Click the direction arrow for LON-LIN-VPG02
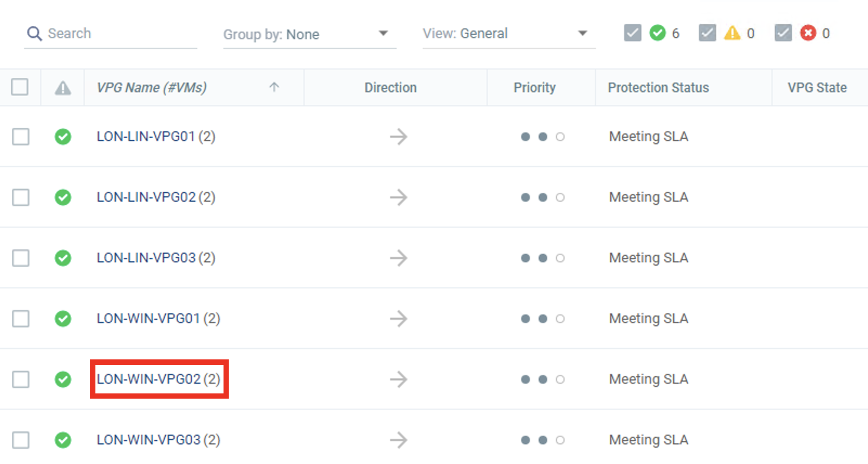Screen dimensions: 868x464 [x=398, y=197]
